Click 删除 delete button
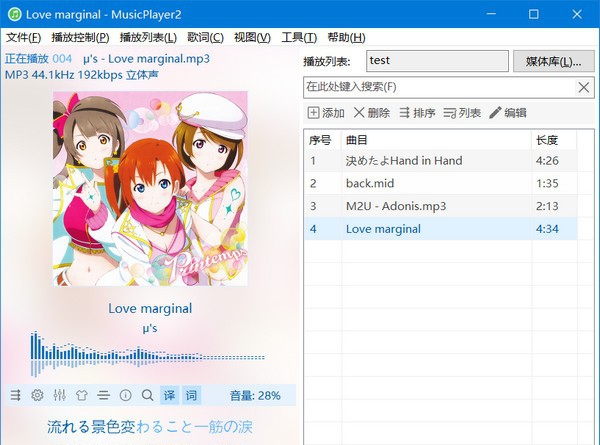 (x=372, y=113)
